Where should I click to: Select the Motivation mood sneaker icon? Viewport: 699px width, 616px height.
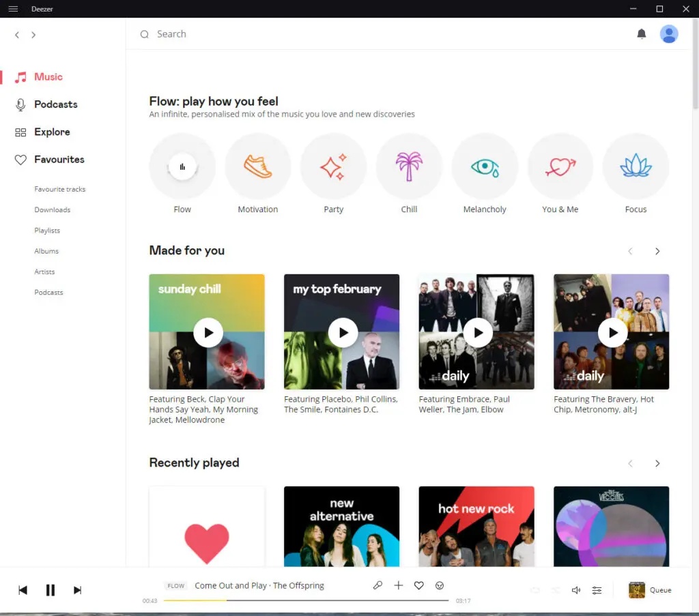point(257,166)
